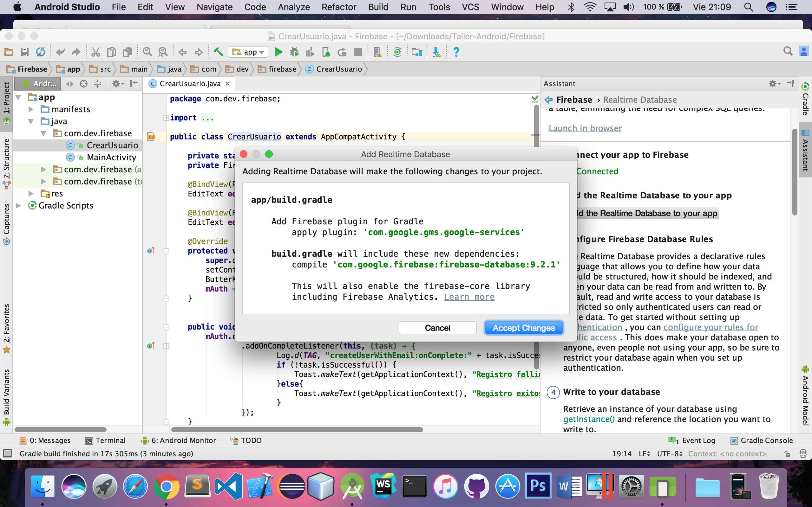Image resolution: width=812 pixels, height=507 pixels.
Task: Open the Refactor menu
Action: pyautogui.click(x=338, y=7)
